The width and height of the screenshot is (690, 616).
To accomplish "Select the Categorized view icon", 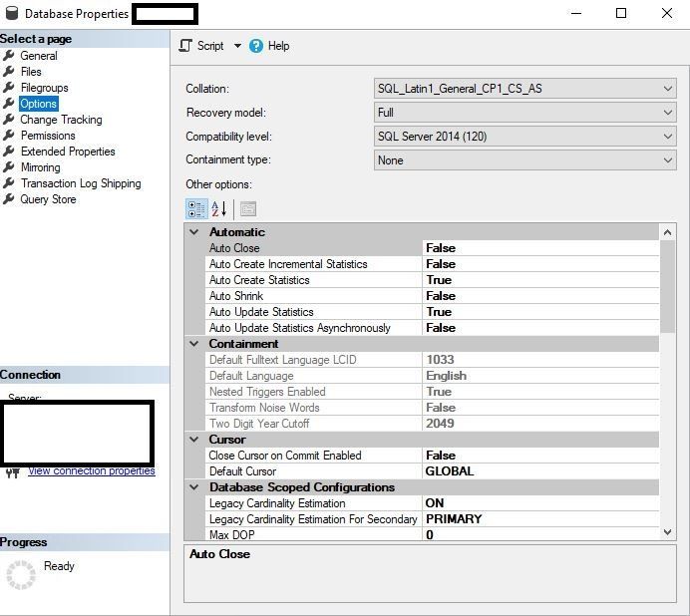I will 196,209.
